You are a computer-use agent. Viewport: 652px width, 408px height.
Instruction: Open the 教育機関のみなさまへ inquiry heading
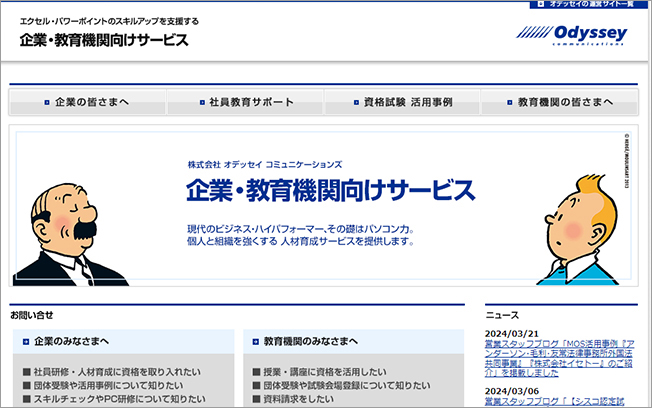[x=311, y=341]
